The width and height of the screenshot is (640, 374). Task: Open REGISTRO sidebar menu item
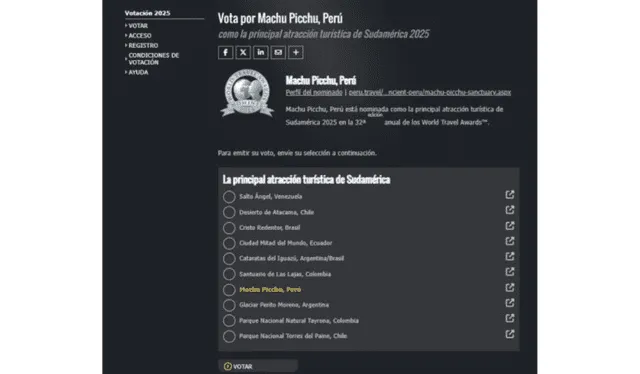143,45
